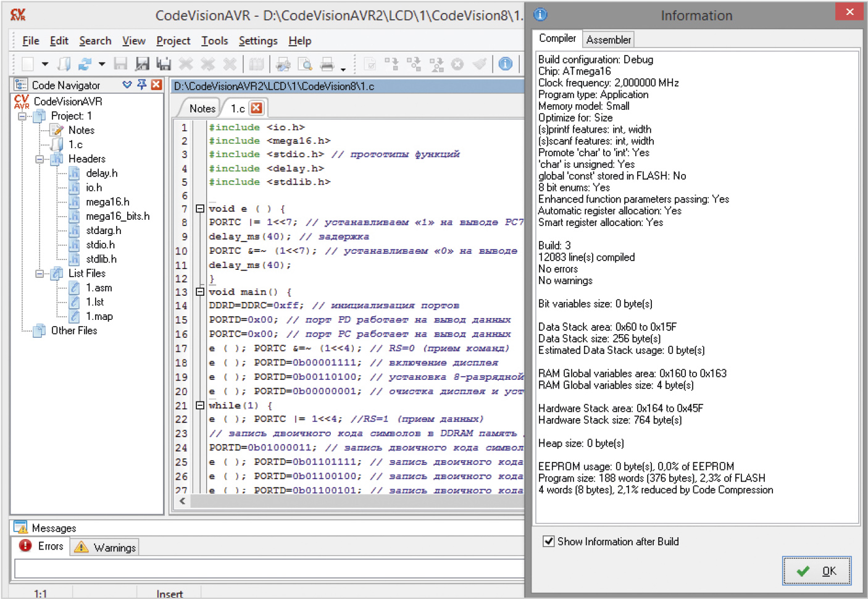Collapse the Headers tree node
Screen dimensions: 868x599
[40, 159]
